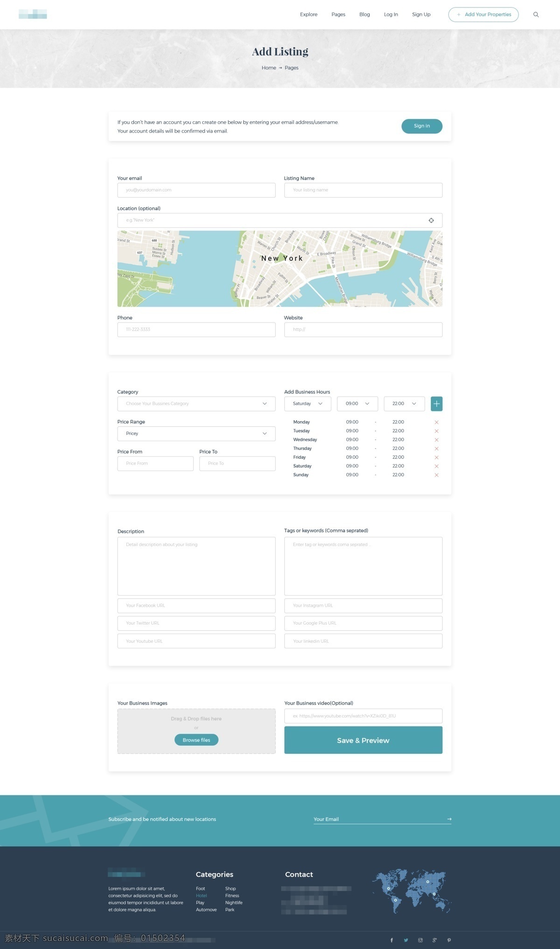This screenshot has width=560, height=949.
Task: Open the Pages menu in the header
Action: point(338,14)
